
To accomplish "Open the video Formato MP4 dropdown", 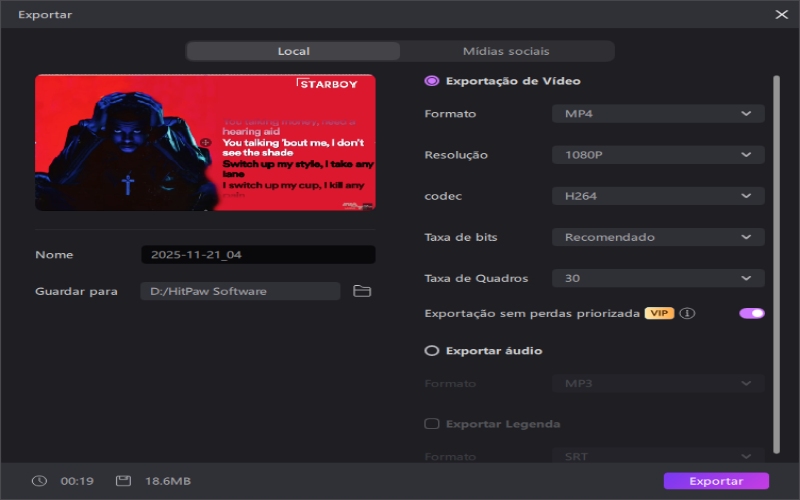I will [x=658, y=113].
